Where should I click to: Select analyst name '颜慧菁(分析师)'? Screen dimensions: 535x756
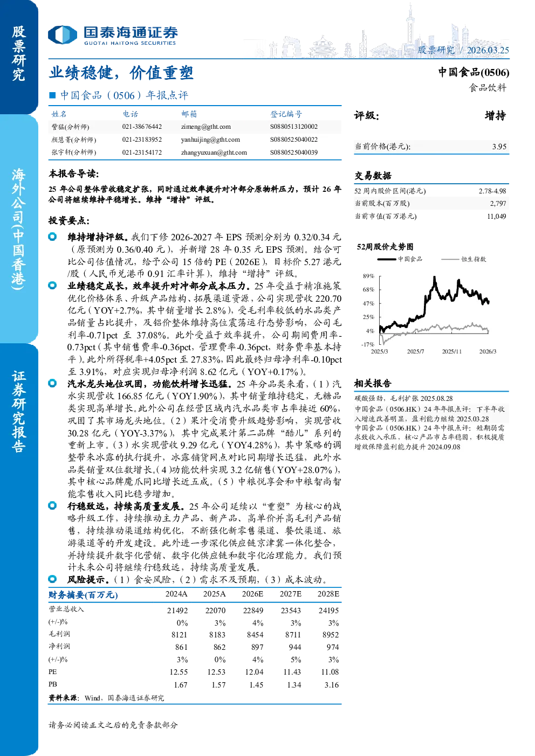[x=74, y=140]
